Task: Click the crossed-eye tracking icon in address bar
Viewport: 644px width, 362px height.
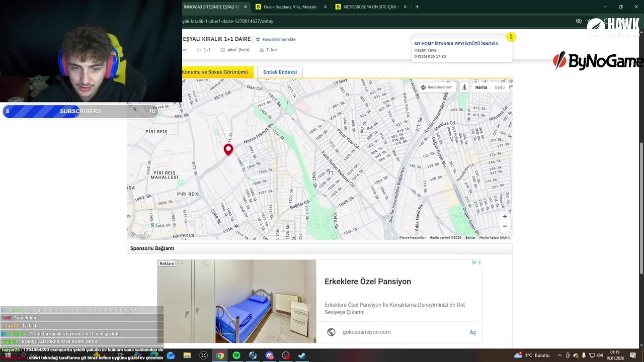Action: click(579, 21)
